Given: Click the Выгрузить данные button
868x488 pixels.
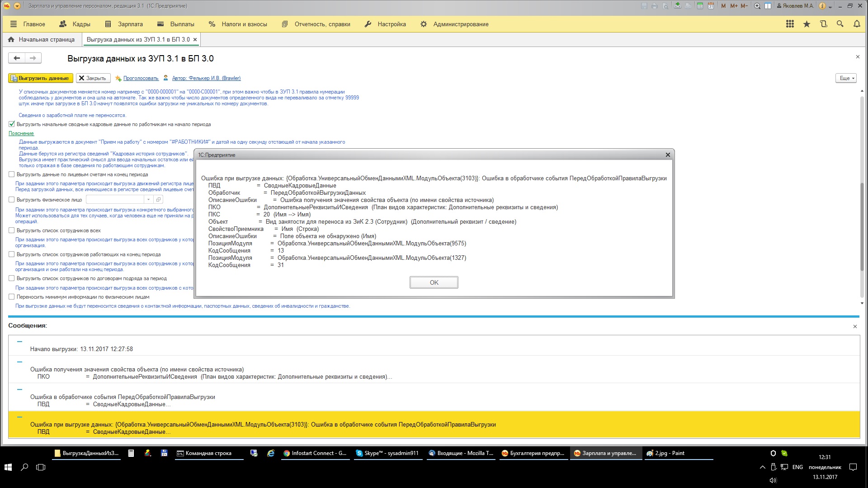Looking at the screenshot, I should (41, 78).
